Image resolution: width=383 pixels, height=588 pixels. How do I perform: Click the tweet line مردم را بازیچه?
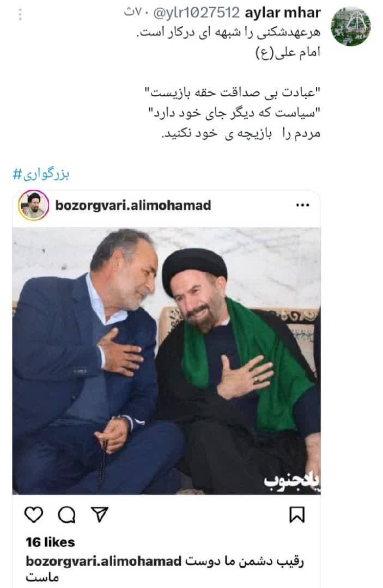tap(241, 134)
